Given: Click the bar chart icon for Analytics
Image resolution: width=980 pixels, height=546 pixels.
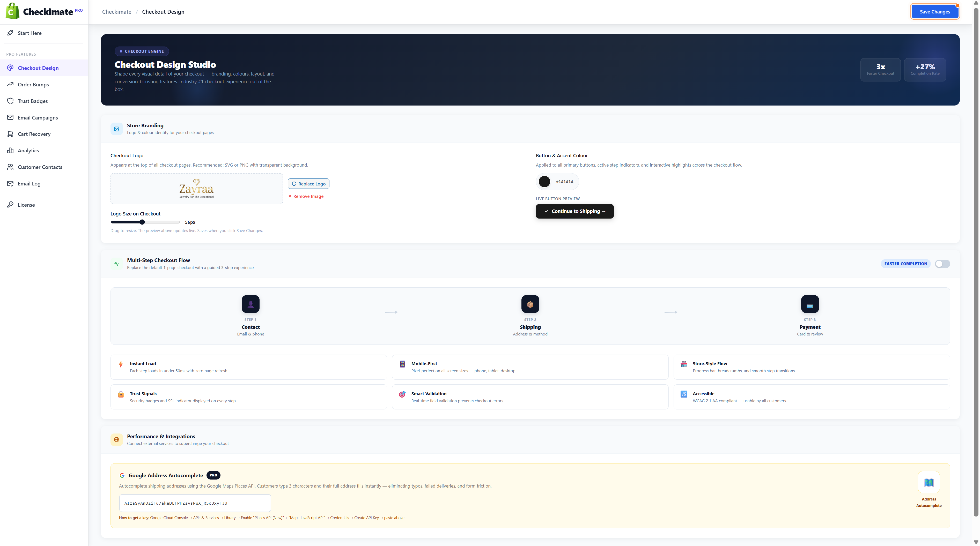Looking at the screenshot, I should (x=10, y=150).
